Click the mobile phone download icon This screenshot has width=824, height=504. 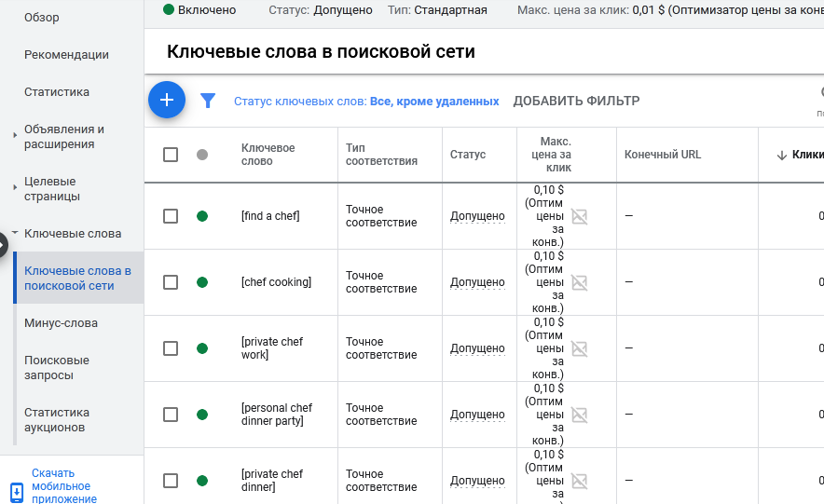17,493
